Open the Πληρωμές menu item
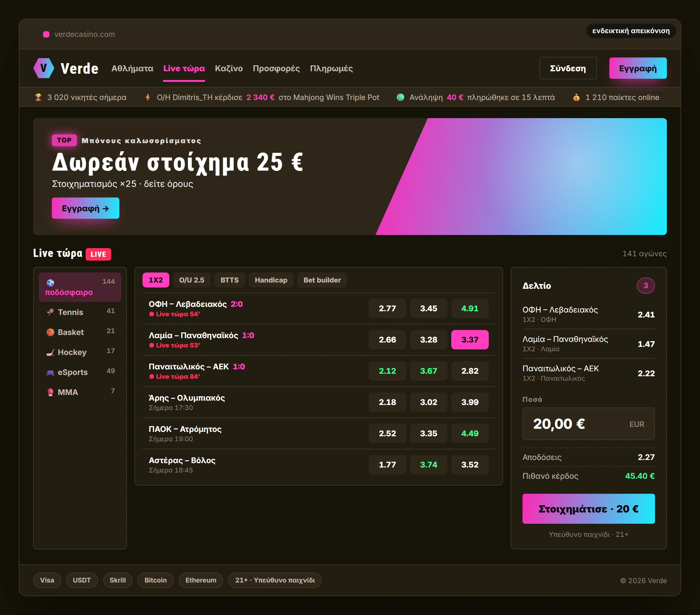The height and width of the screenshot is (615, 700). pos(331,68)
